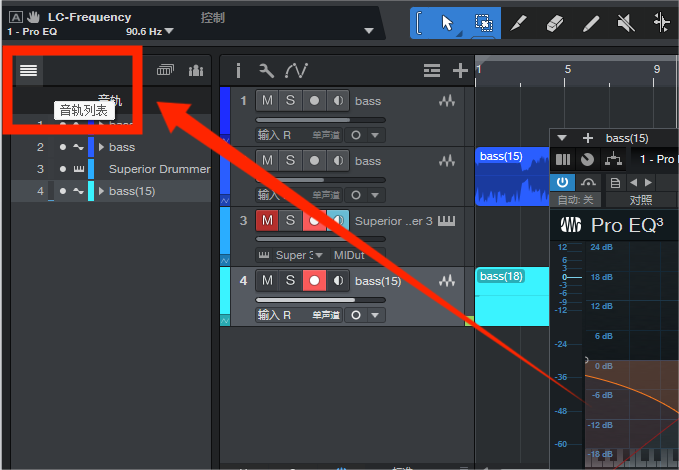Select the bass(15) audio clip

coord(512,176)
